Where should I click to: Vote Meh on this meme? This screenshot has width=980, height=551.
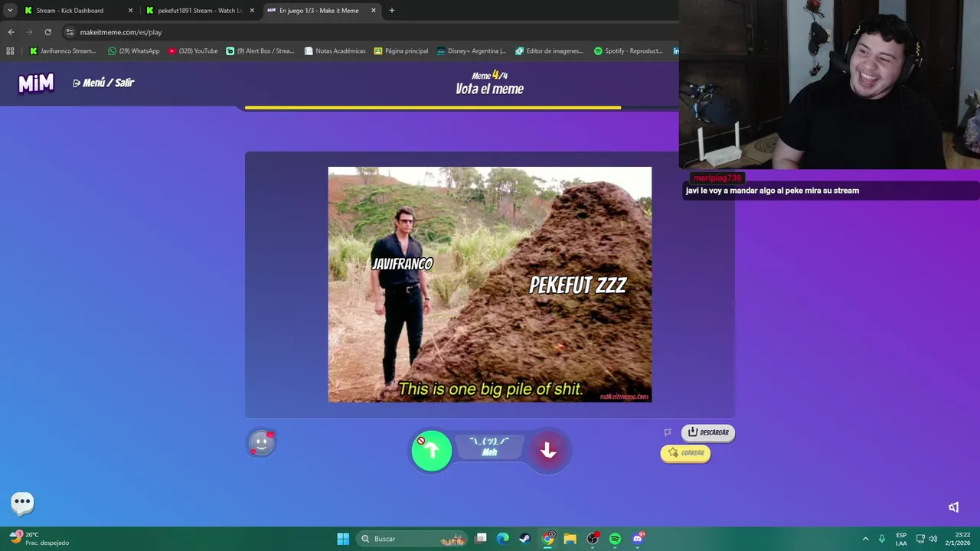pyautogui.click(x=489, y=448)
